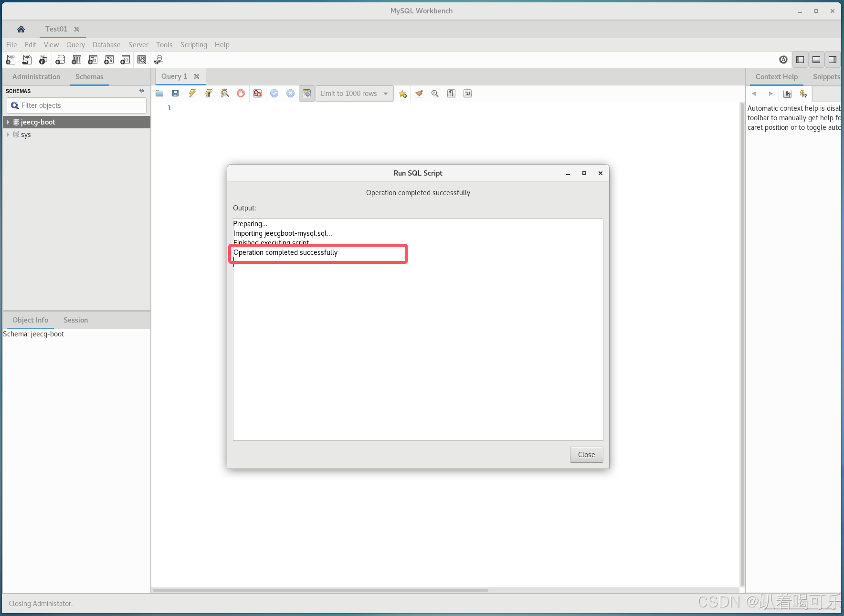Create a new stored procedure
Image resolution: width=844 pixels, height=616 pixels.
pyautogui.click(x=109, y=60)
